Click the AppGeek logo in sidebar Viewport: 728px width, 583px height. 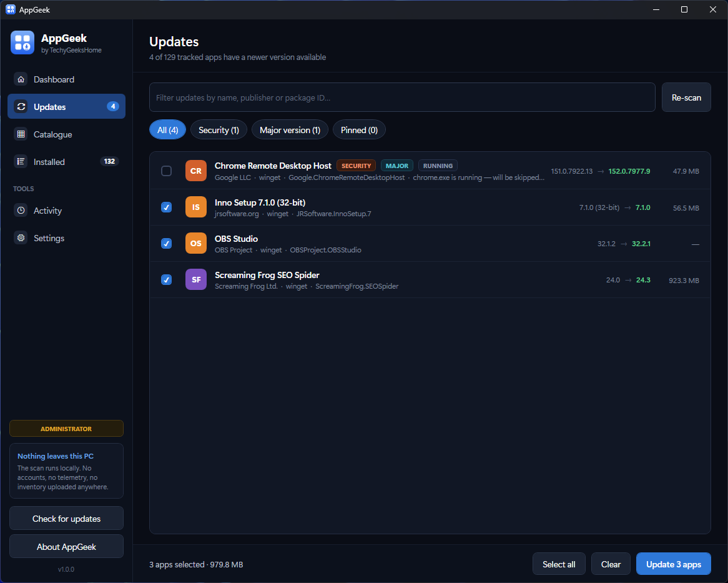(x=22, y=42)
